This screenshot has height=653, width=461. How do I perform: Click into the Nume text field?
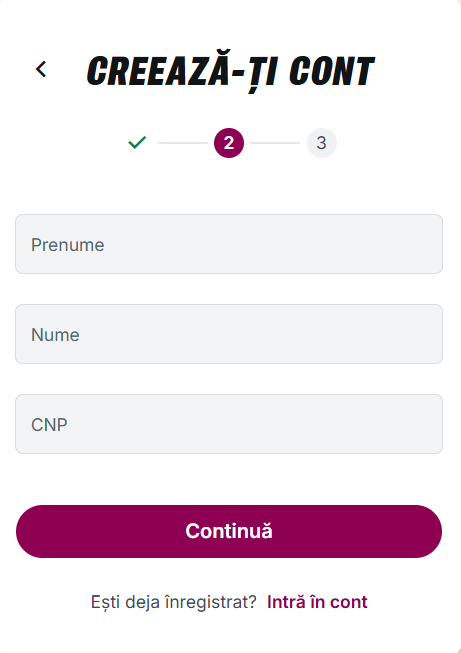[229, 334]
